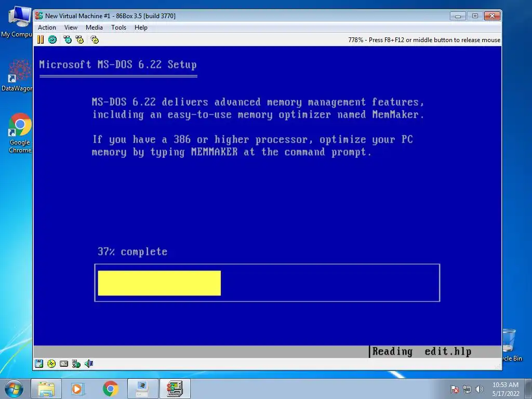Switch to the 86Box Manager taskbar button
Screen dimensions: 532x399
pyautogui.click(x=142, y=389)
